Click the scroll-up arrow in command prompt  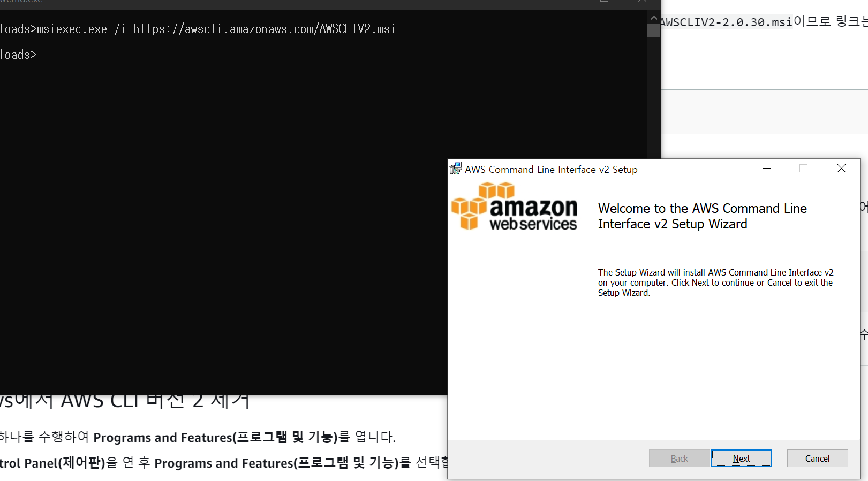tap(653, 18)
